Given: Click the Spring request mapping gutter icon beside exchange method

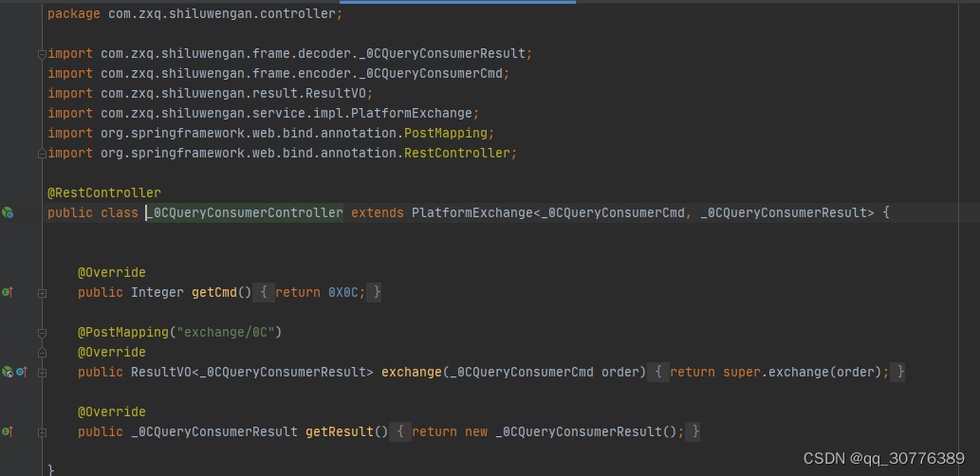Looking at the screenshot, I should [8, 373].
